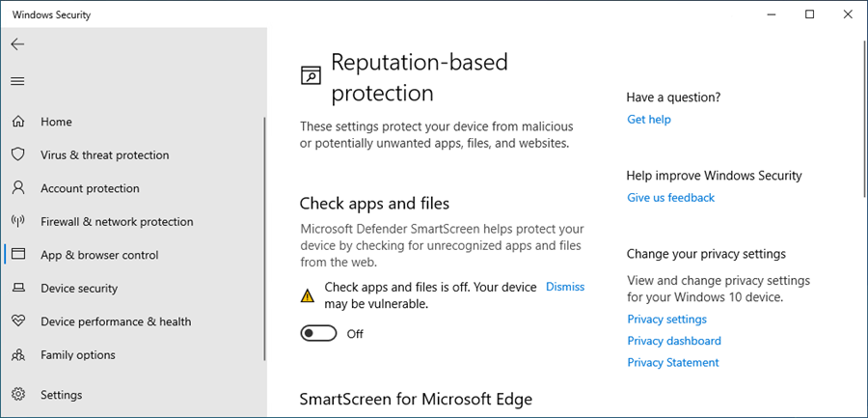Click the Device performance & health heart icon
Screen dimensions: 868x418
point(17,321)
